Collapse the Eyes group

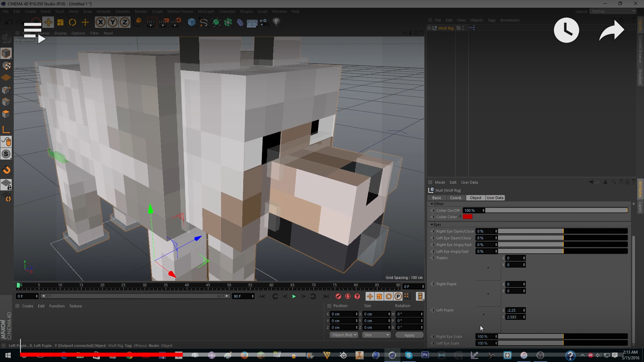pos(432,225)
